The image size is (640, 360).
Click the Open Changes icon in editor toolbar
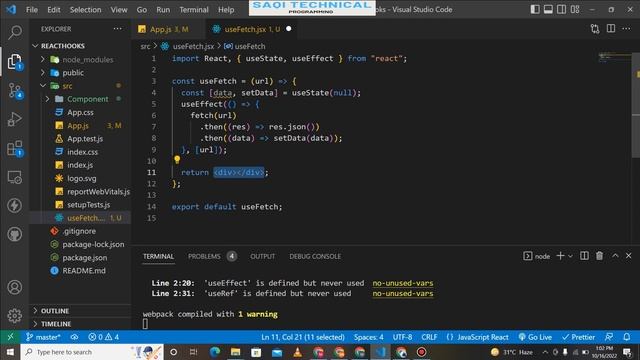pyautogui.click(x=595, y=29)
